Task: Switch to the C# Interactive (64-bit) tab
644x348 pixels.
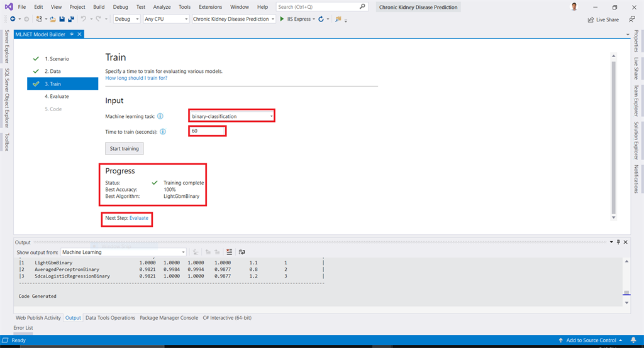Action: click(227, 318)
